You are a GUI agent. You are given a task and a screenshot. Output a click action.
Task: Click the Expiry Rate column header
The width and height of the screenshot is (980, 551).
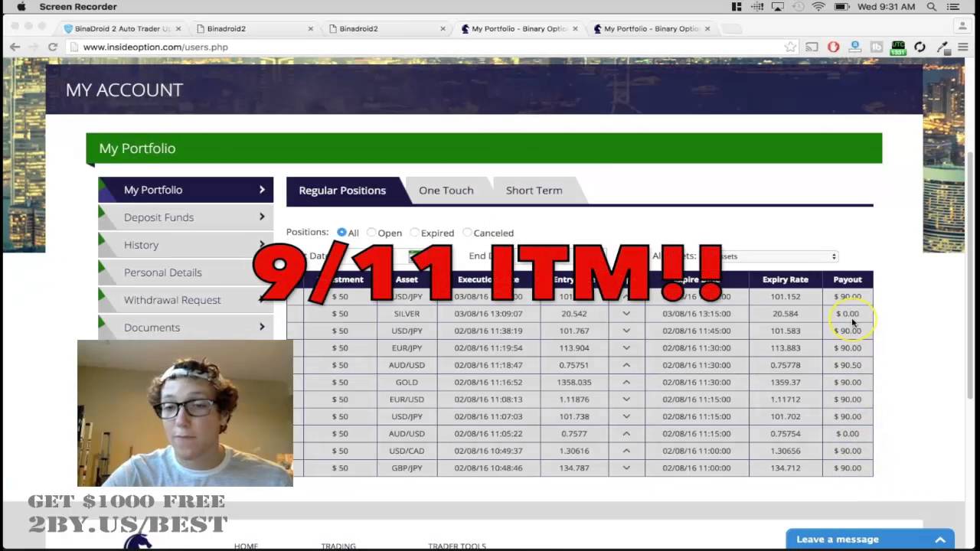coord(786,280)
